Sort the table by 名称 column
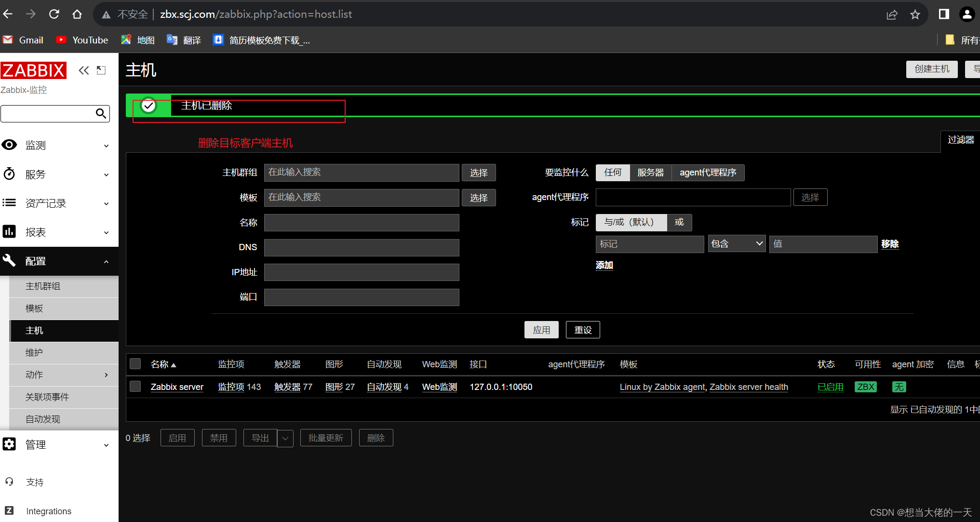The image size is (980, 522). 163,364
